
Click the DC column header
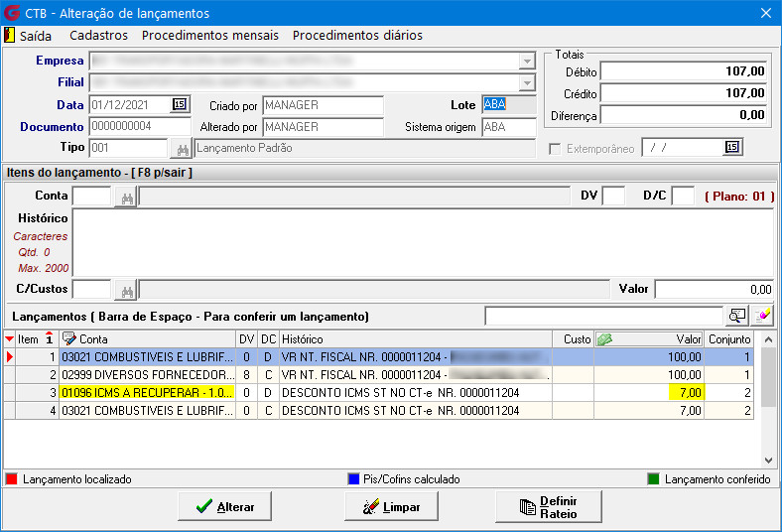coord(268,339)
